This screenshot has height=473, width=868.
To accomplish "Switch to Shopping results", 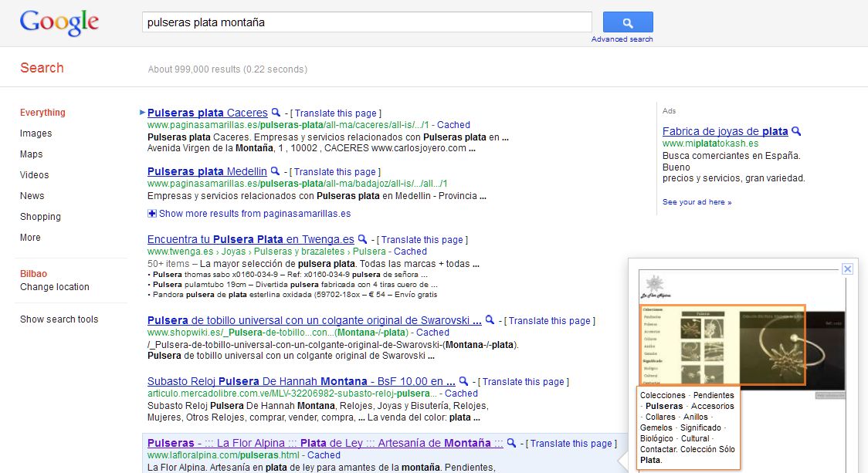I will coord(40,217).
